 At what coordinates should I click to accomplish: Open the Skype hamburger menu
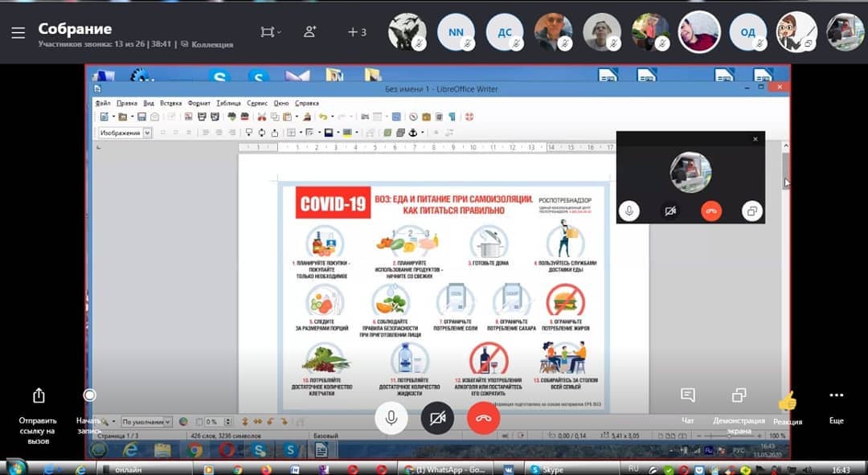18,33
